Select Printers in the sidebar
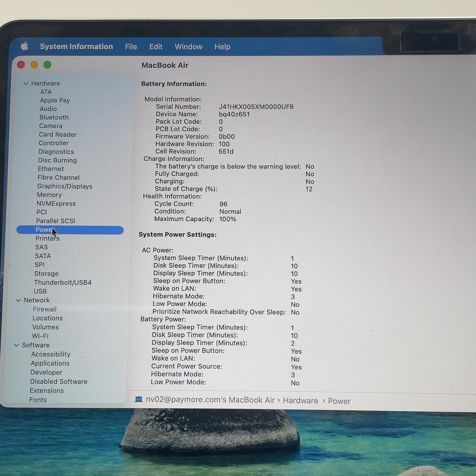476x476 pixels. [x=47, y=238]
